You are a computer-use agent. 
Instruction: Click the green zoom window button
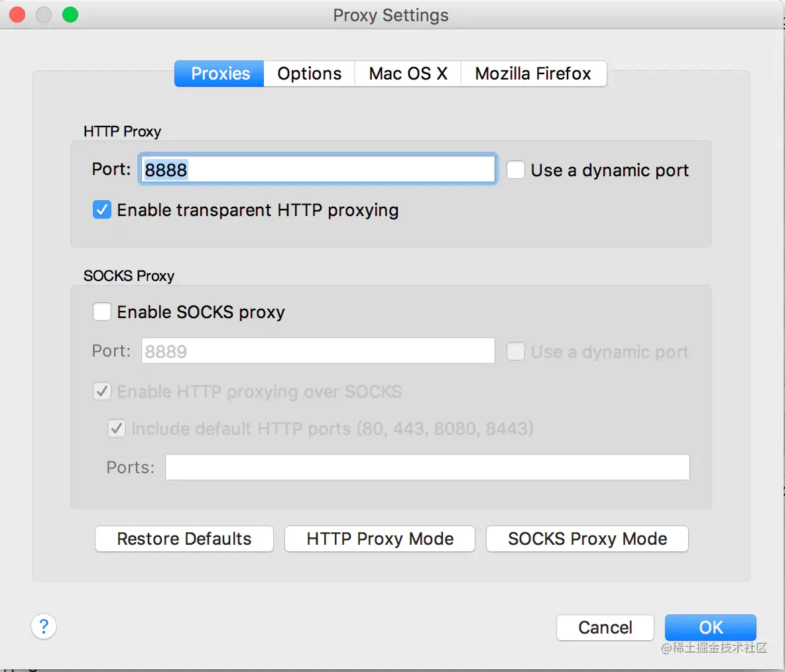click(x=70, y=15)
